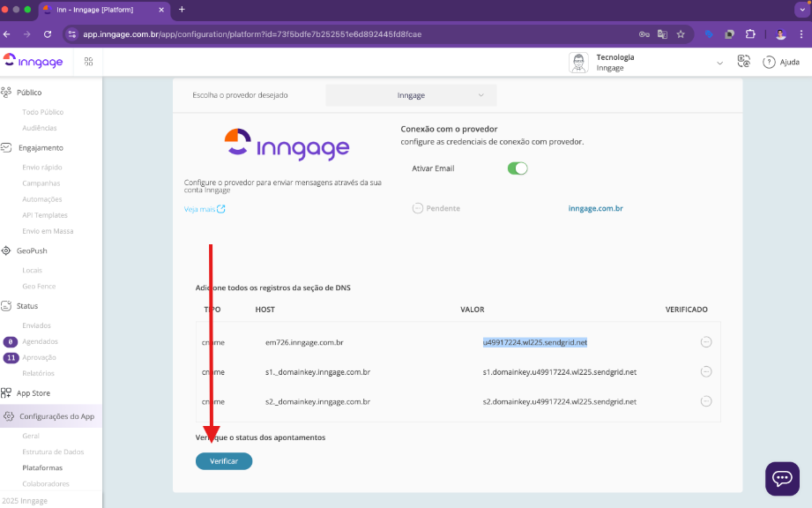Open Enviados under Status
This screenshot has width=812, height=508.
(36, 325)
